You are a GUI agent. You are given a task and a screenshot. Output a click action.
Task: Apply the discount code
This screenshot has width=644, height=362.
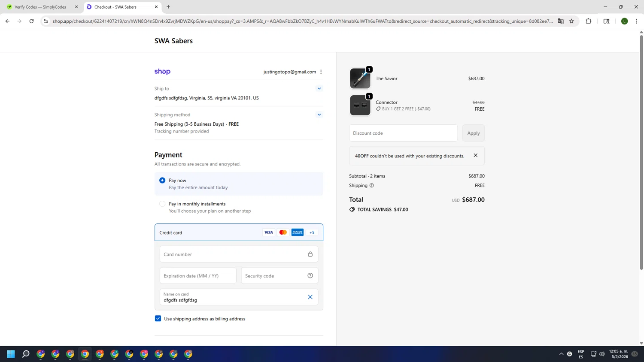click(x=474, y=133)
